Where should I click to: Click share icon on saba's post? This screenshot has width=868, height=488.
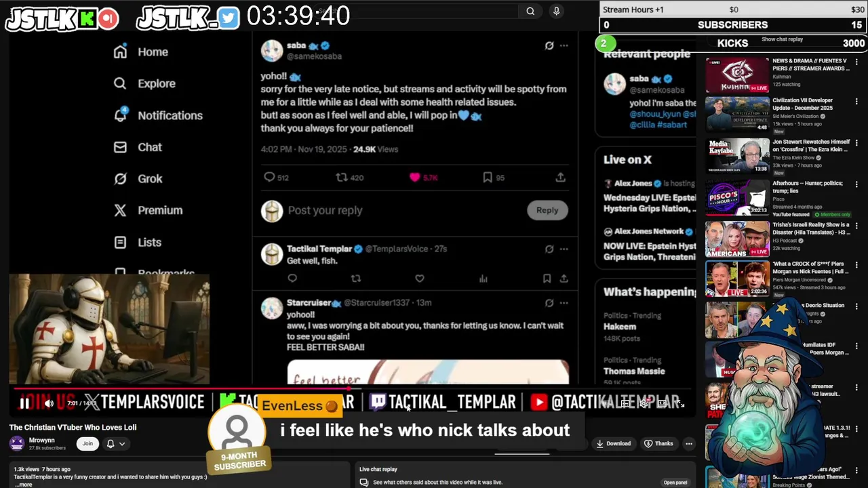point(560,178)
